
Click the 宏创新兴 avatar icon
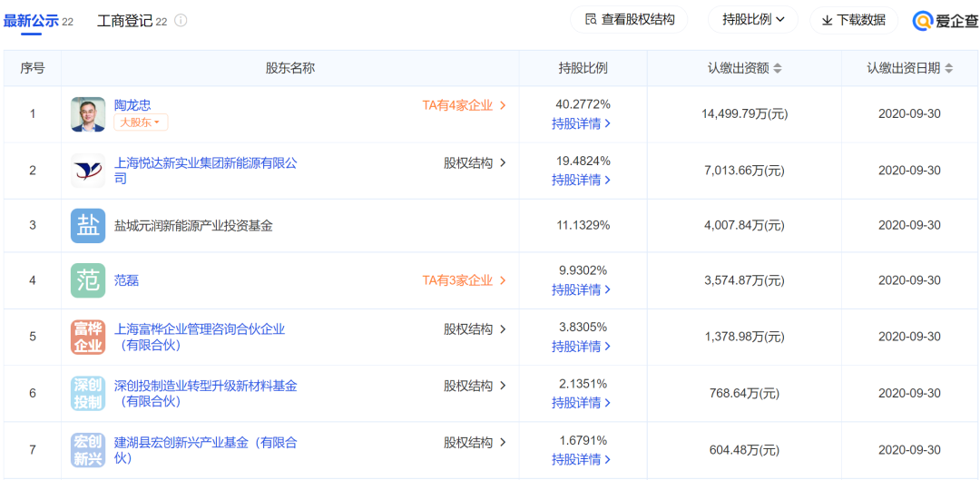click(88, 450)
